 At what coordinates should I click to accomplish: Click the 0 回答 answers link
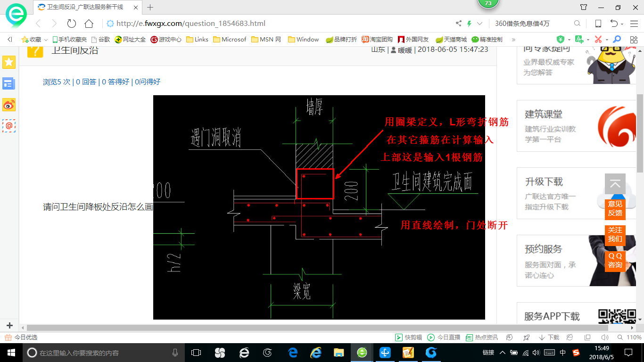click(x=86, y=82)
